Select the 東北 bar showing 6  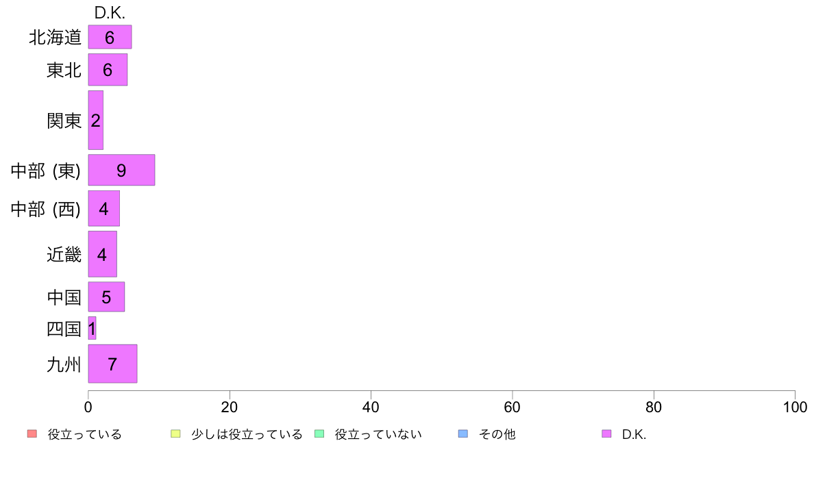pos(108,70)
